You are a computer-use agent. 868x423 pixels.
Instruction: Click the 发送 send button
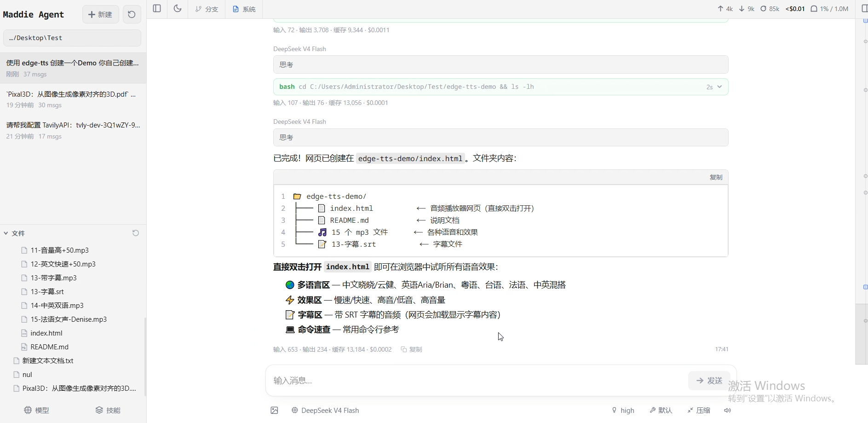(x=709, y=381)
